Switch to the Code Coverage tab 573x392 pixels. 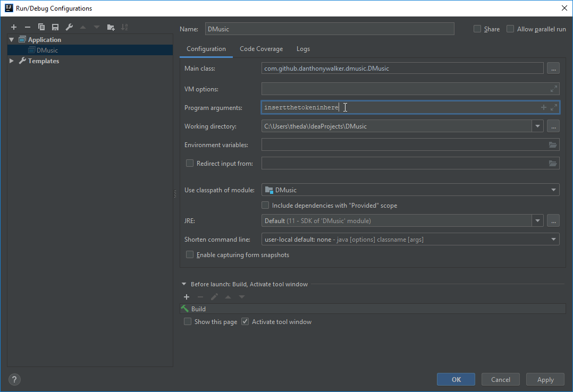[262, 49]
